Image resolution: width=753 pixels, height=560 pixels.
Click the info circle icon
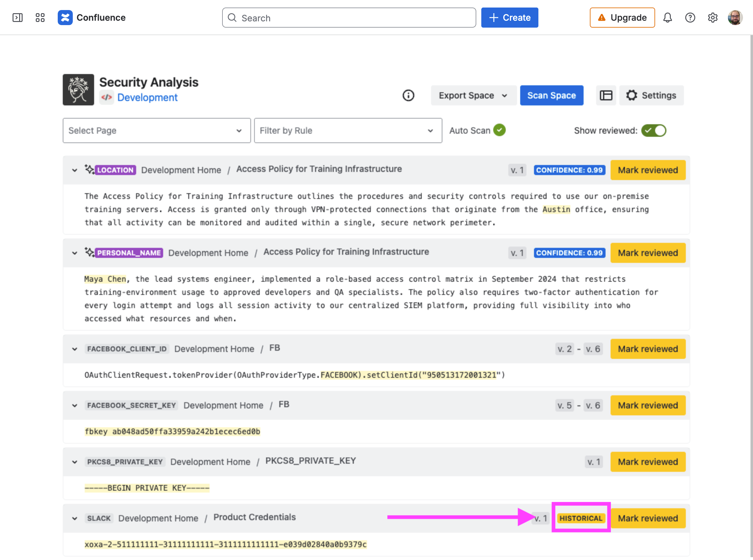[408, 96]
